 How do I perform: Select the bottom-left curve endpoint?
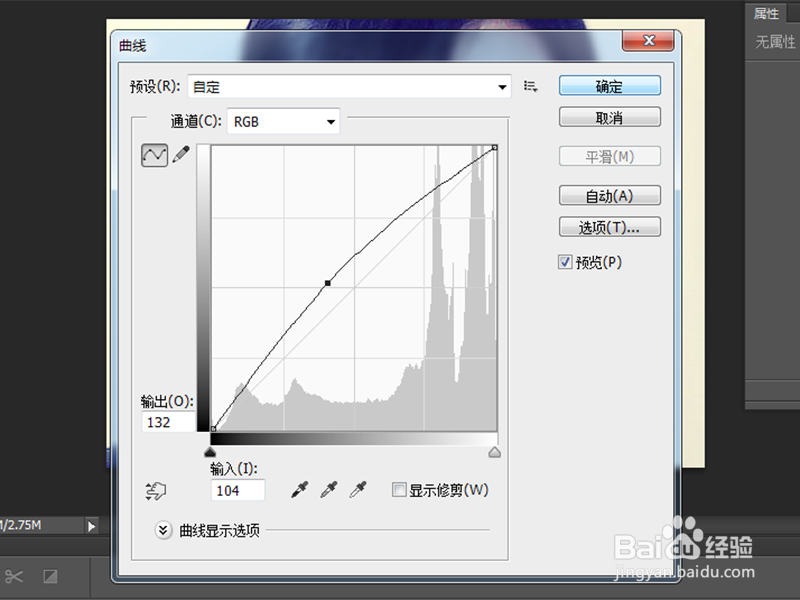point(213,429)
